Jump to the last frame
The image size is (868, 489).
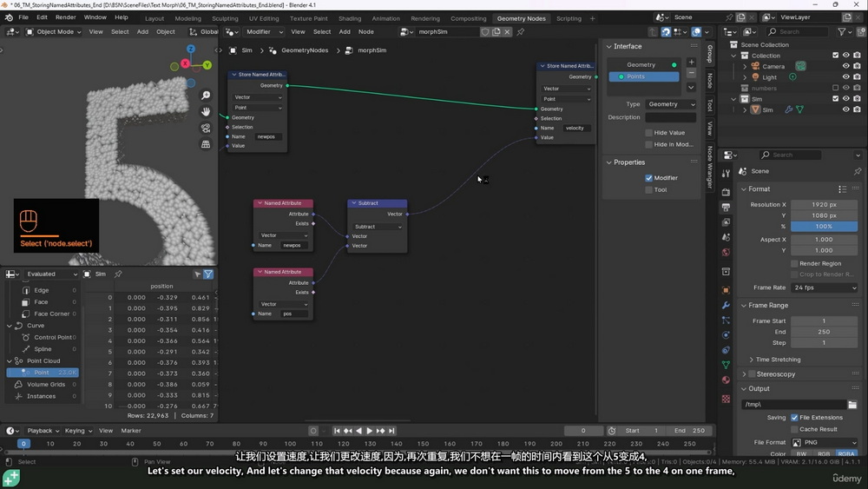[x=391, y=431]
